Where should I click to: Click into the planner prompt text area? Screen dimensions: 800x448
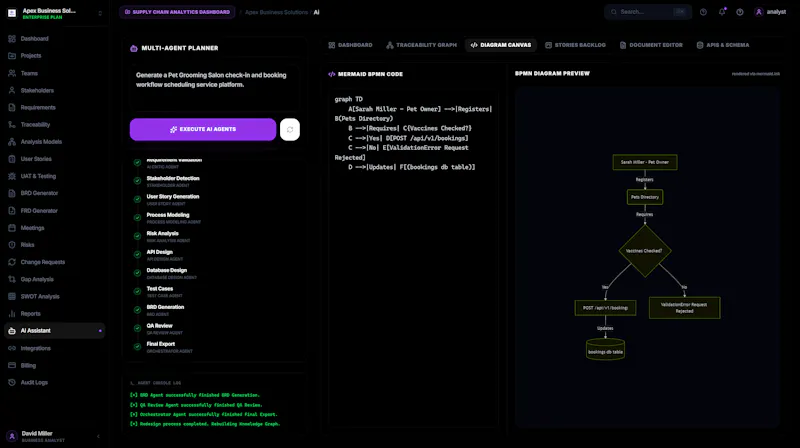tap(214, 88)
